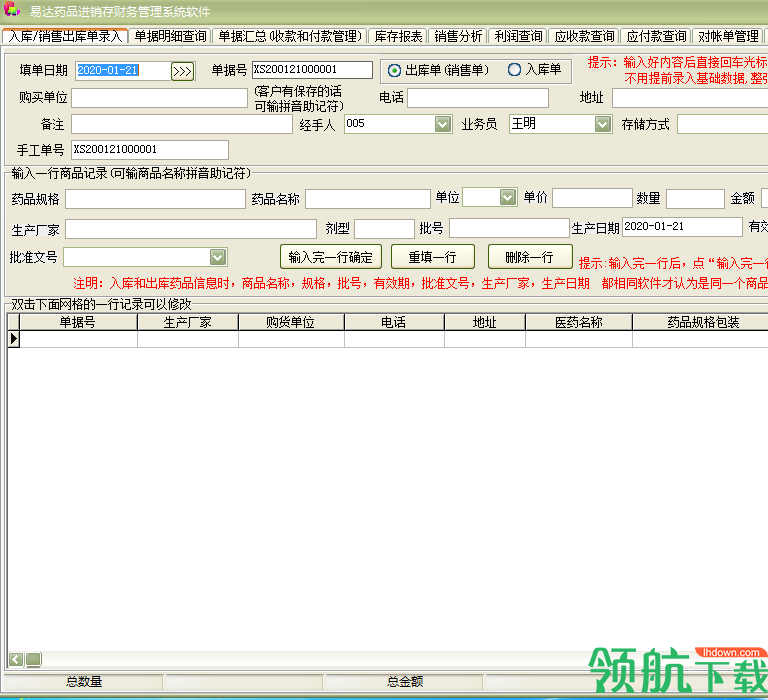Focus the 购买单位 input field
768x700 pixels.
[159, 97]
